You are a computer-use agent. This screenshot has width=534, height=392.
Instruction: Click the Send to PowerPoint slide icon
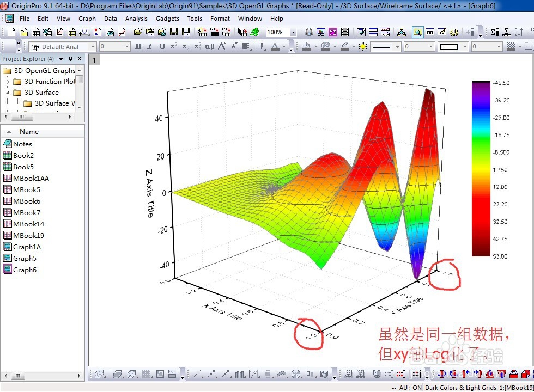[x=321, y=32]
